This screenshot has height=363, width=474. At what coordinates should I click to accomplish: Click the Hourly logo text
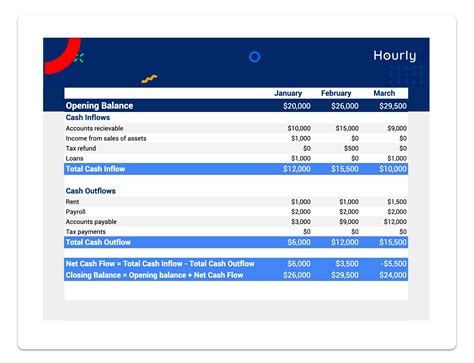point(395,56)
